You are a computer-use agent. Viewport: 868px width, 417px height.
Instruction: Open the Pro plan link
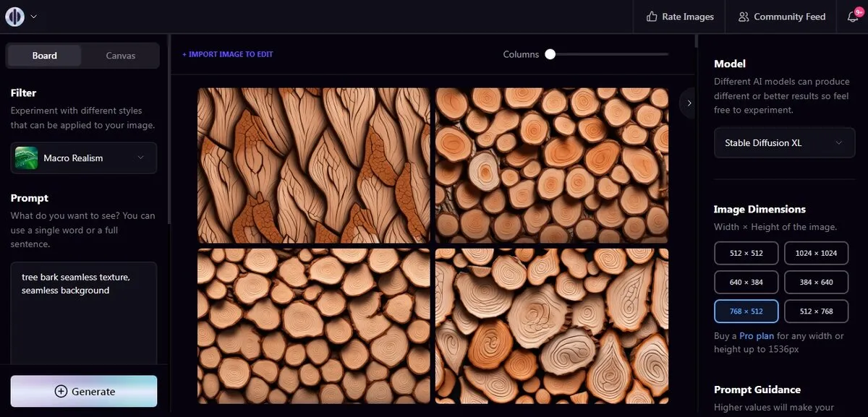pyautogui.click(x=757, y=336)
